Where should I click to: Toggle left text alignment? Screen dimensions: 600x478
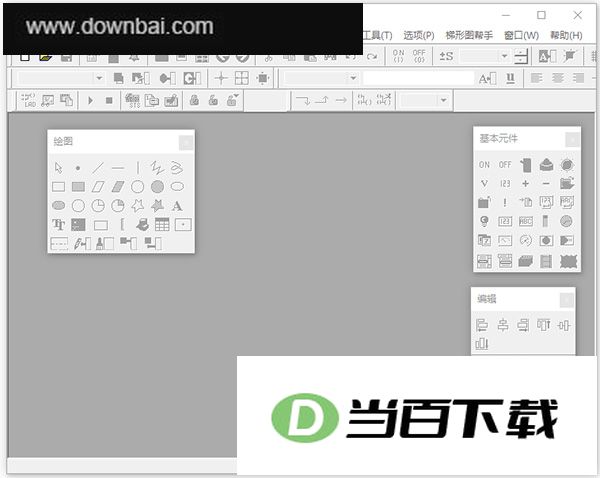tap(536, 78)
